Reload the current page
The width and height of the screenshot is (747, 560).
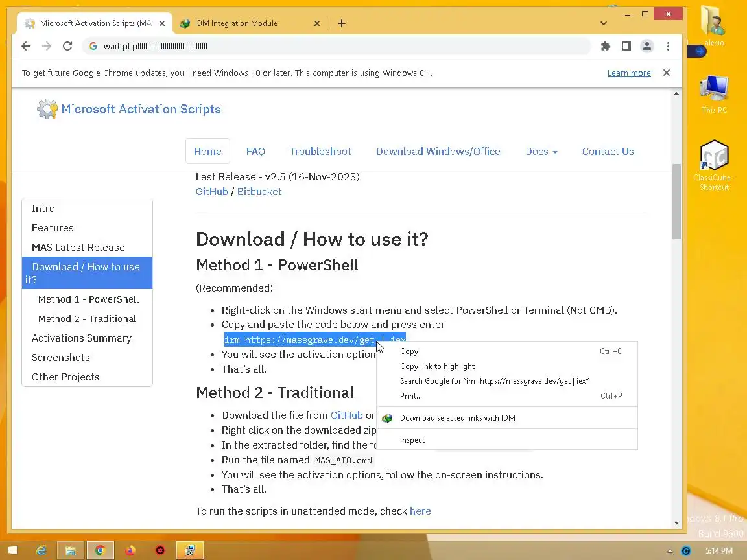[x=67, y=46]
